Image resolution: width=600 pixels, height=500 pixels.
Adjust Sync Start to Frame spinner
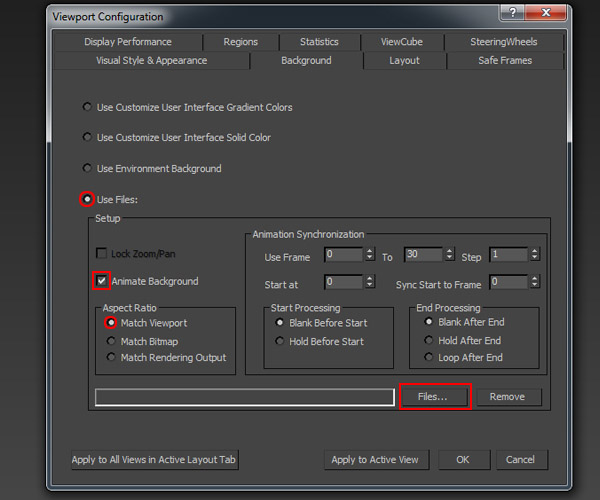535,282
